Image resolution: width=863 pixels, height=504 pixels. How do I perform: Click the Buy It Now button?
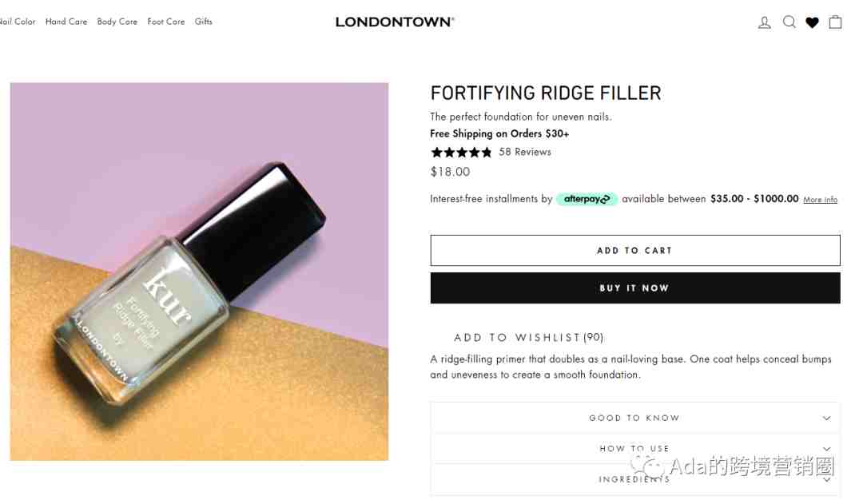tap(635, 288)
